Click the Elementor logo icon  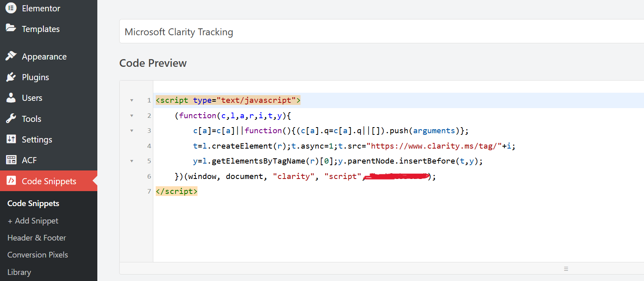[11, 8]
